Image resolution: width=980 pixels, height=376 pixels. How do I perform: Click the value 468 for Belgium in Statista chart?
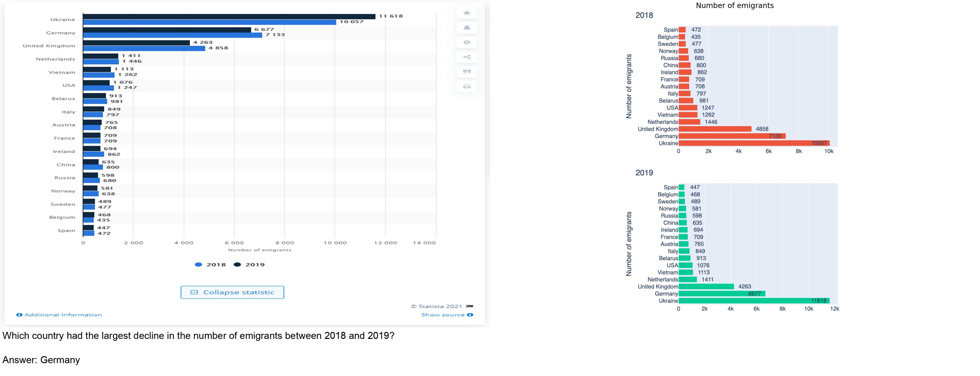[104, 215]
